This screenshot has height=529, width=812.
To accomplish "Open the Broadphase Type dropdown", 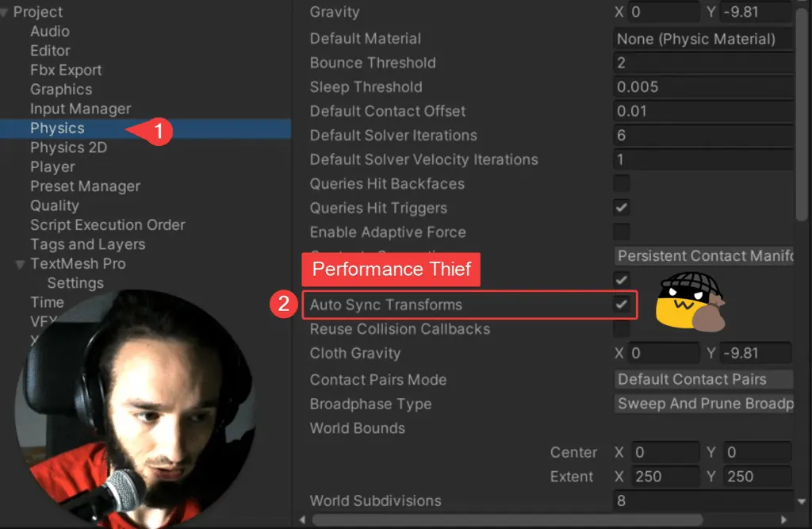I will [x=703, y=404].
